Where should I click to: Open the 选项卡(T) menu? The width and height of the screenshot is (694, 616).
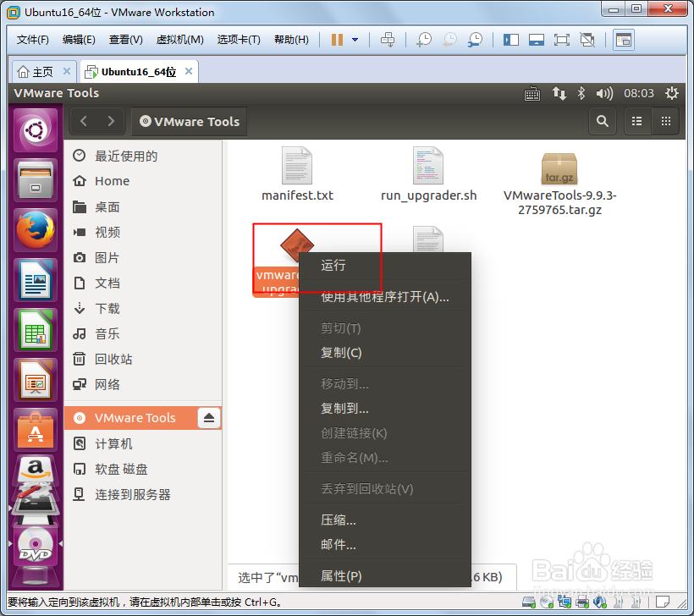coord(239,40)
